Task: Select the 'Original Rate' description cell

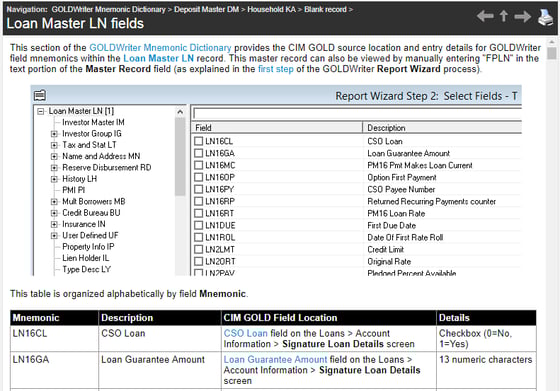Action: [x=389, y=261]
